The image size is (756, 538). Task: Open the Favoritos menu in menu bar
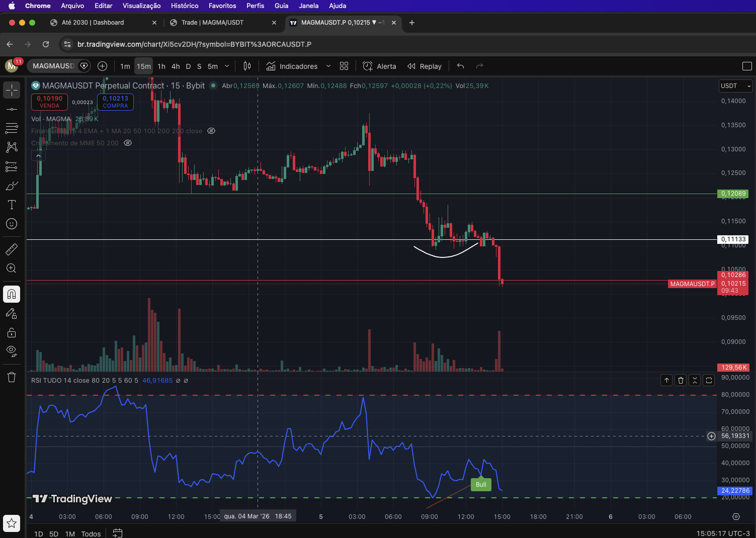[x=222, y=6]
